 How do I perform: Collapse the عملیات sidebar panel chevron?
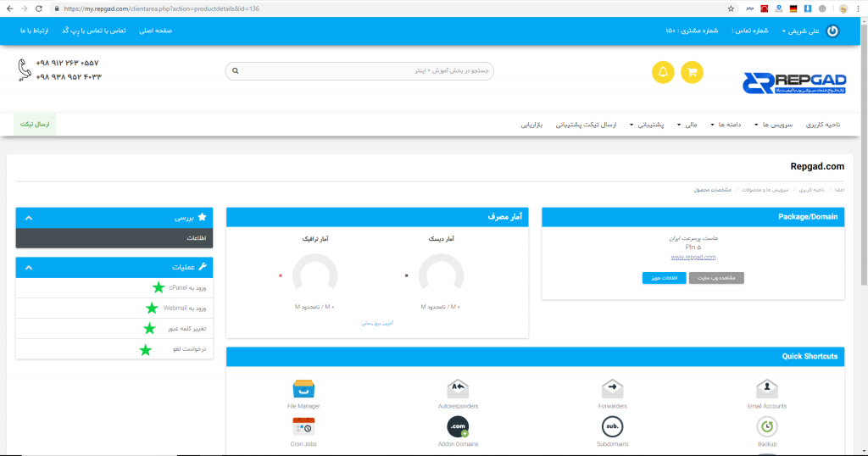pyautogui.click(x=29, y=268)
